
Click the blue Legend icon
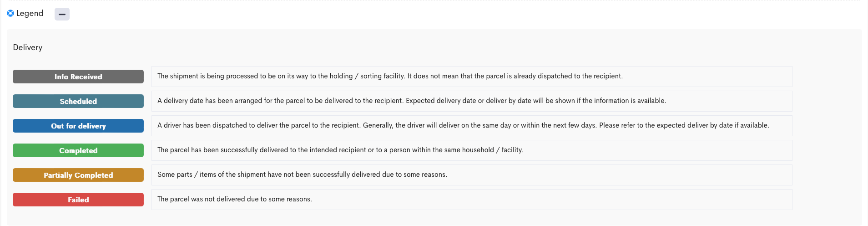point(10,13)
